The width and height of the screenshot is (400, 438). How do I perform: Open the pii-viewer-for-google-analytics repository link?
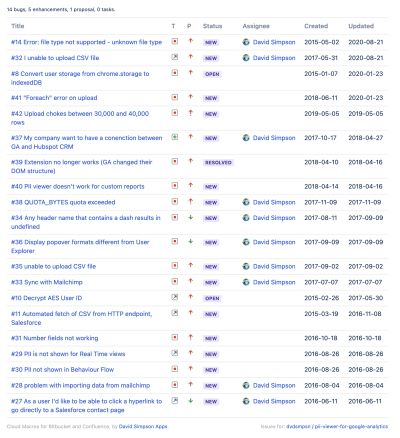point(337,426)
